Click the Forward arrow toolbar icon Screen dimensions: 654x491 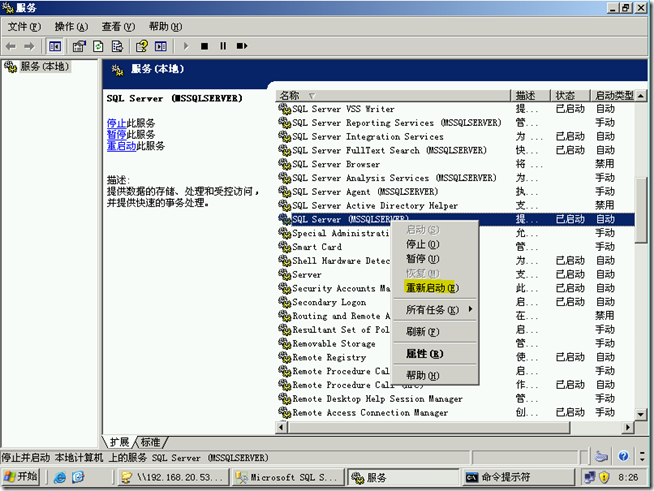click(29, 46)
